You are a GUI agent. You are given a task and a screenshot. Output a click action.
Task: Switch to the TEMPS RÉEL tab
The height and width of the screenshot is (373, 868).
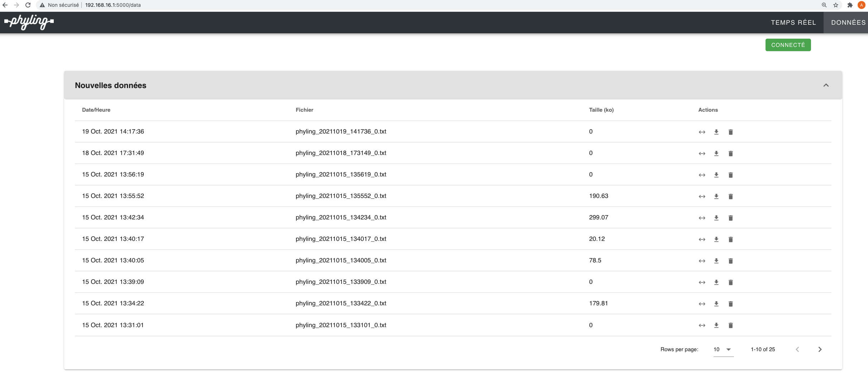(793, 23)
